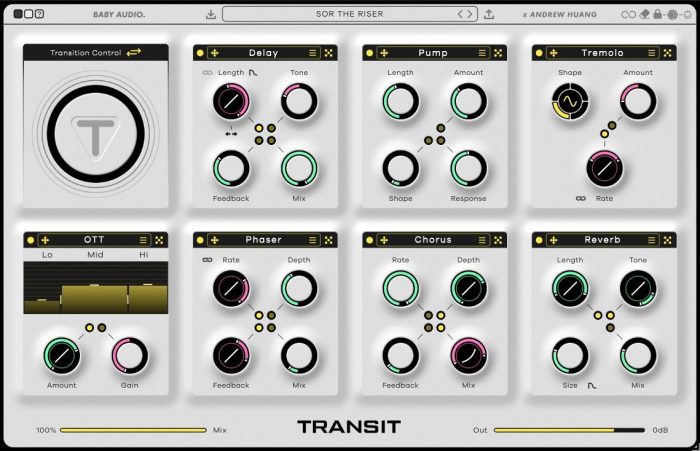Randomize the Reverb module with dice icon
Screen dimensions: 700x451
pos(668,240)
